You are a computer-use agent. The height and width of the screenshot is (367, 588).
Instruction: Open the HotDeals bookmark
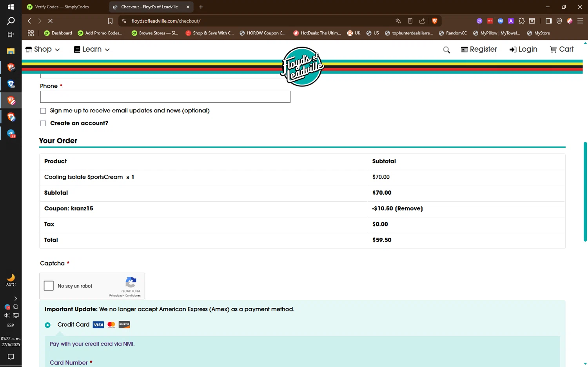click(317, 33)
